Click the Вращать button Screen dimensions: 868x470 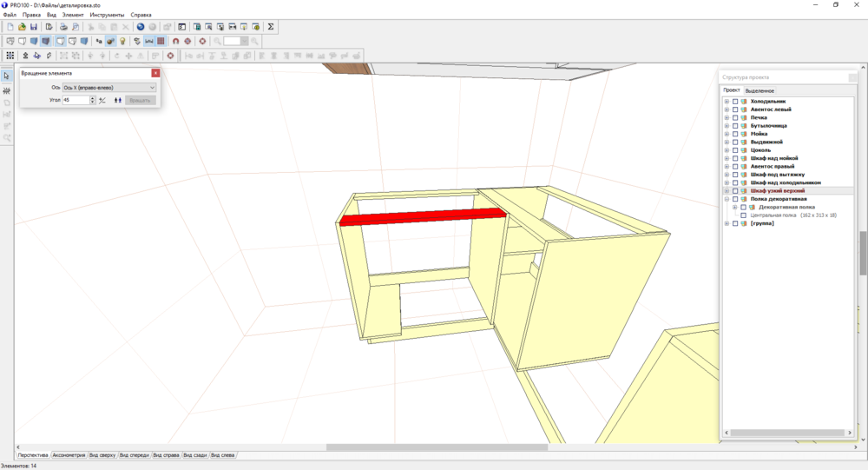[140, 100]
